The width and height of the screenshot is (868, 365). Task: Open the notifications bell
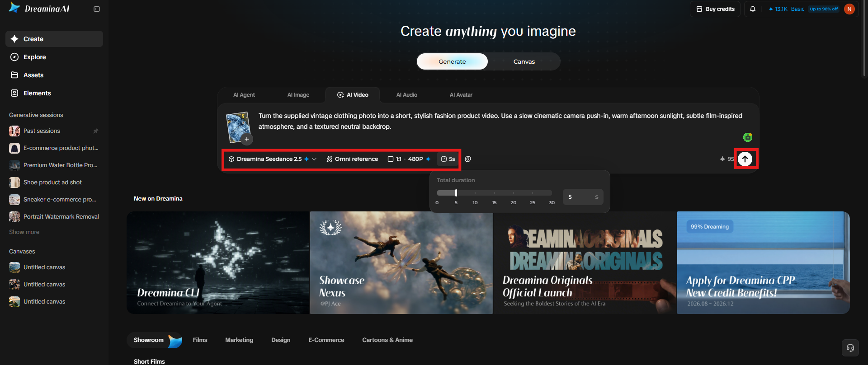click(x=753, y=9)
